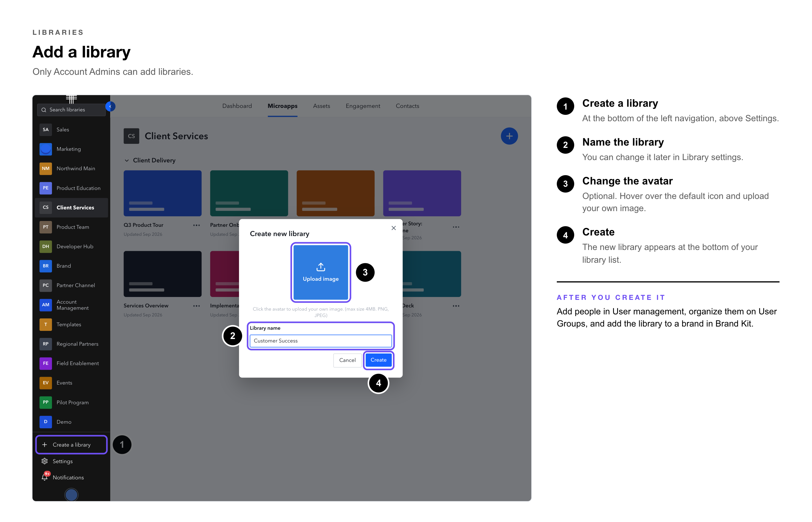812x522 pixels.
Task: Click the user profile avatar at sidebar bottom
Action: point(71,495)
